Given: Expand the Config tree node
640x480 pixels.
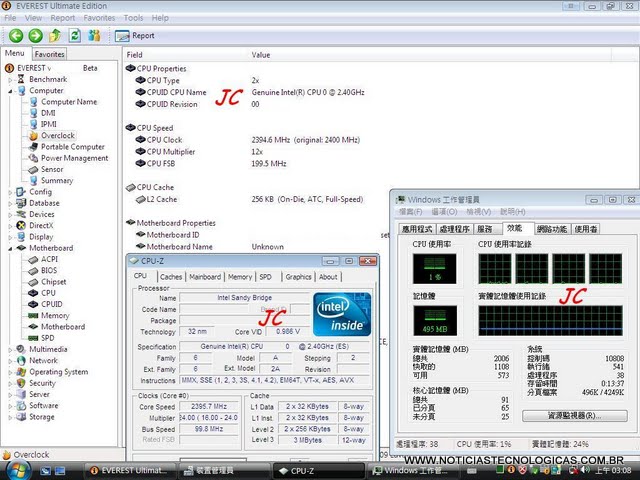Looking at the screenshot, I should pyautogui.click(x=11, y=192).
